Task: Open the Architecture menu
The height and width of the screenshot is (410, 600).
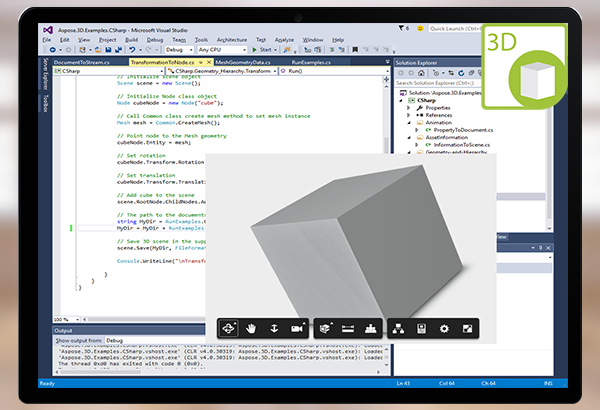Action: point(230,39)
